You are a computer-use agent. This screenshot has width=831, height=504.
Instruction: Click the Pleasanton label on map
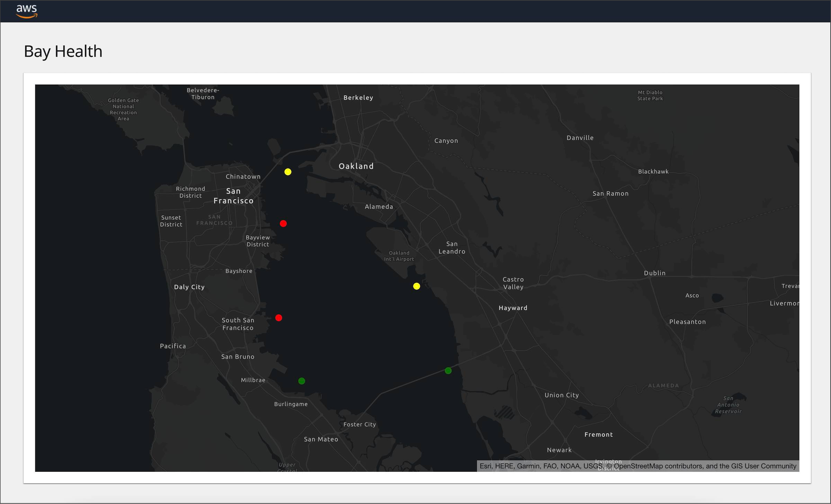coord(687,322)
